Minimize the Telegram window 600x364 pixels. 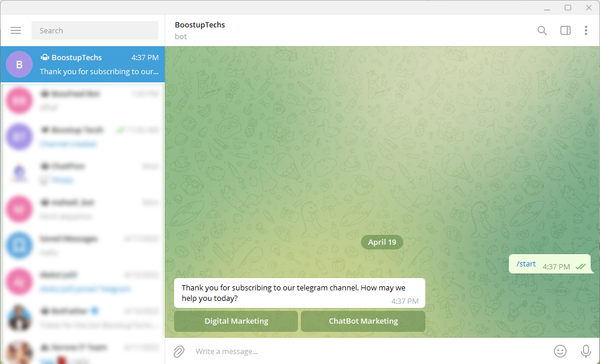tap(547, 8)
